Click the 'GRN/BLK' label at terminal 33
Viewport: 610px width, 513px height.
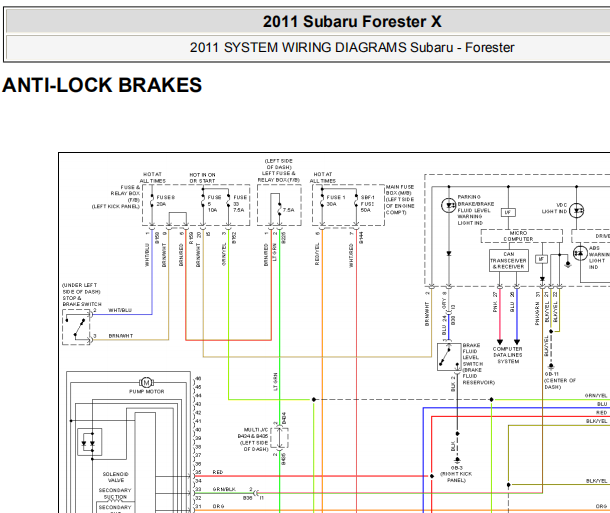click(x=224, y=489)
